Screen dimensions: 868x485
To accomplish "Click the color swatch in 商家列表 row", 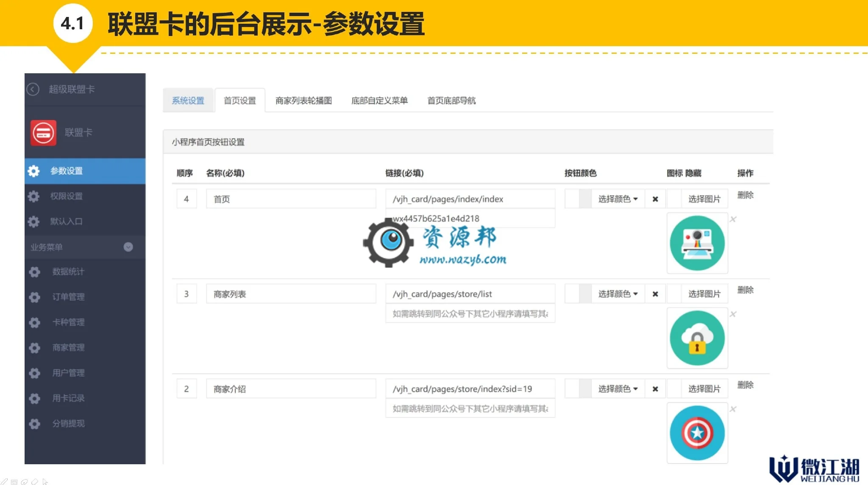I will [x=578, y=294].
